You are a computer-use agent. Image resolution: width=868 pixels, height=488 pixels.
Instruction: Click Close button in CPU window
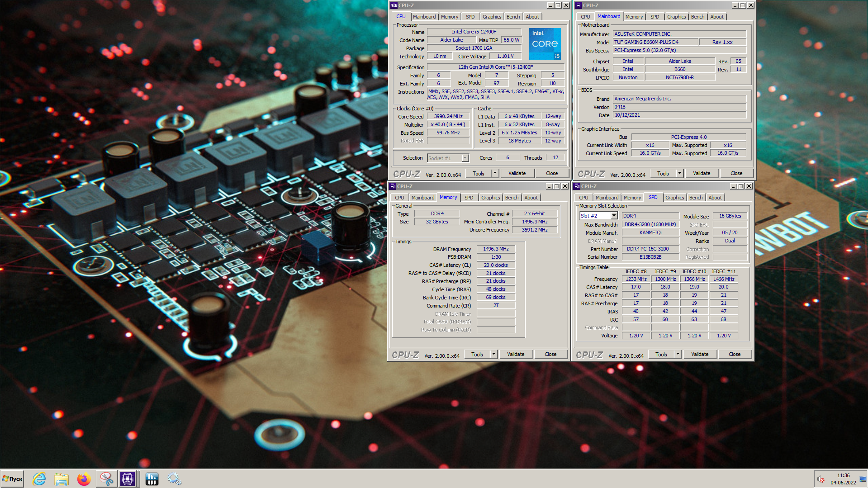coord(552,173)
